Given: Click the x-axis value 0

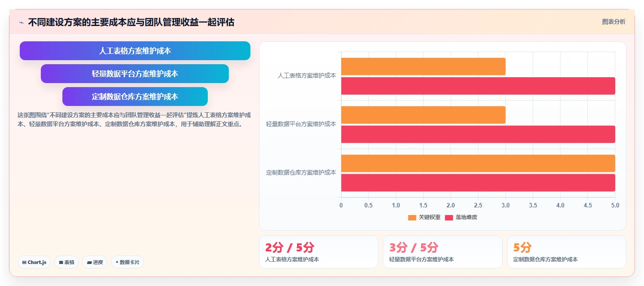Looking at the screenshot, I should click(341, 205).
